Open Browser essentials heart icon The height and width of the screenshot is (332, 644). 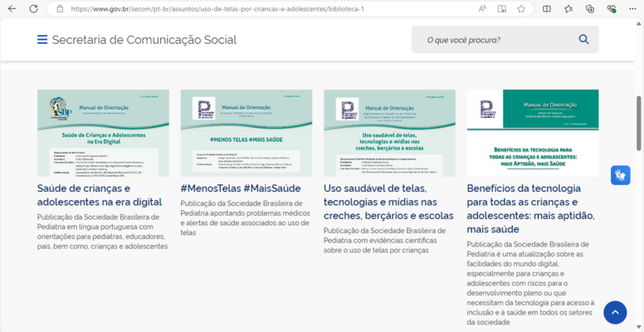pos(612,8)
